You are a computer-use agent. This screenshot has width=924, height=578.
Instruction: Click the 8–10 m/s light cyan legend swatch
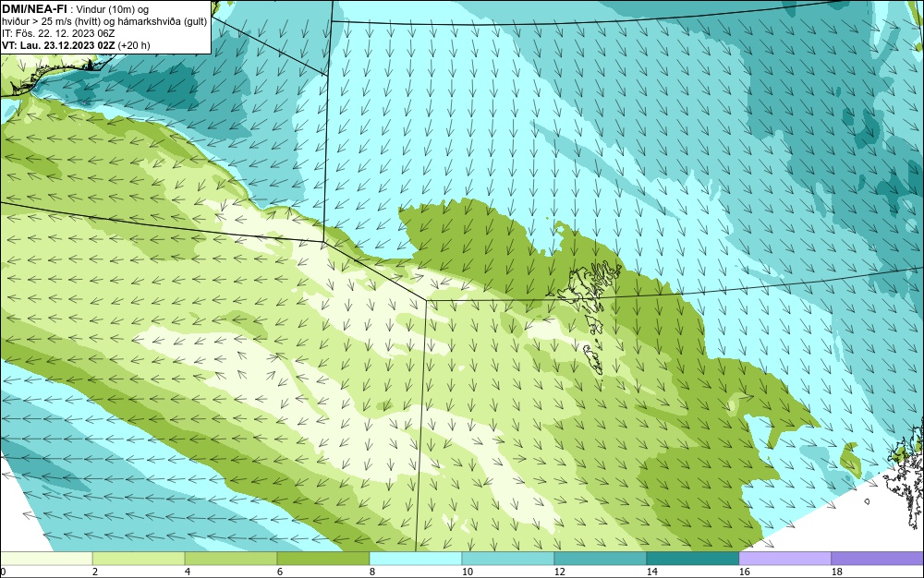[x=416, y=559]
